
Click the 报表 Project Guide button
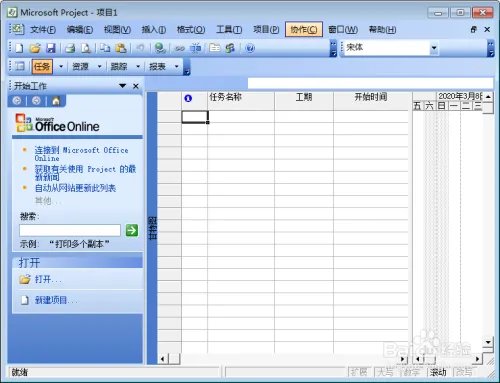point(157,66)
